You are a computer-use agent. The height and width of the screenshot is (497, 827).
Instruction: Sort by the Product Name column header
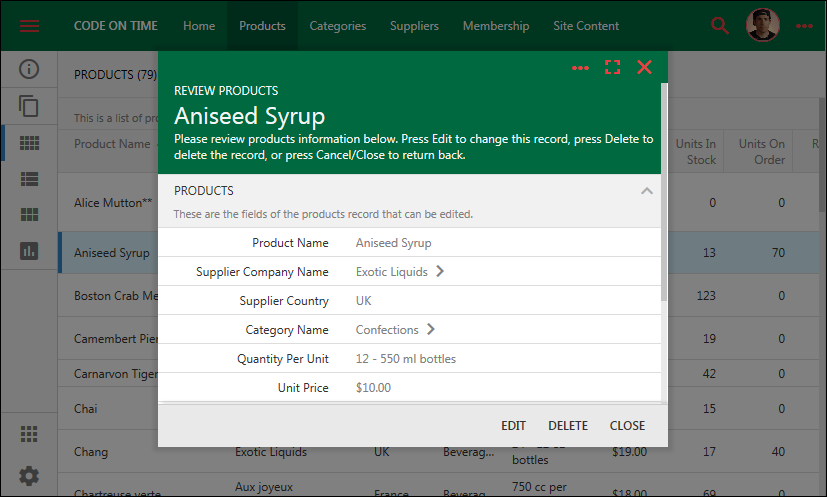click(112, 144)
